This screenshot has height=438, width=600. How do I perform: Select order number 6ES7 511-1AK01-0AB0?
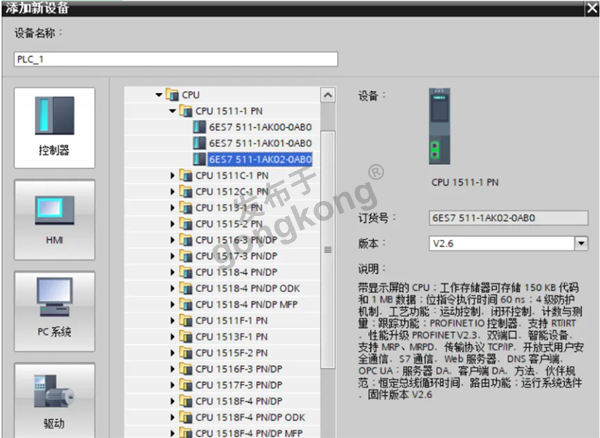pos(260,143)
